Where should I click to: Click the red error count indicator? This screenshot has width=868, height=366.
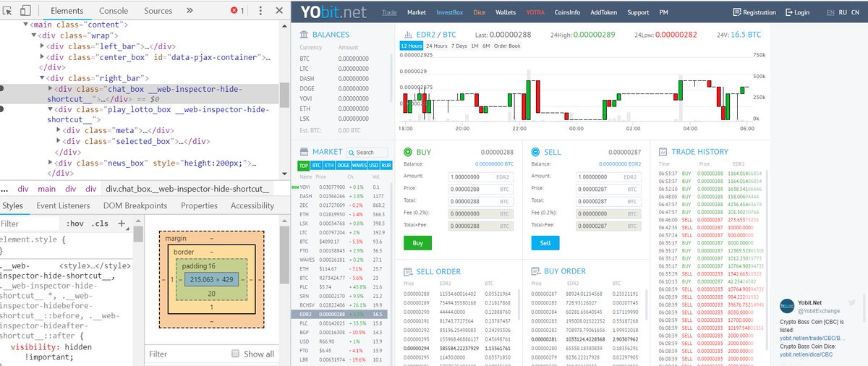tap(237, 12)
